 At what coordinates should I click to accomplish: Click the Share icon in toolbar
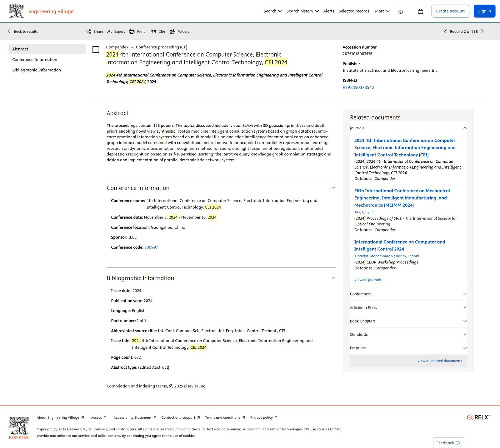[x=89, y=32]
